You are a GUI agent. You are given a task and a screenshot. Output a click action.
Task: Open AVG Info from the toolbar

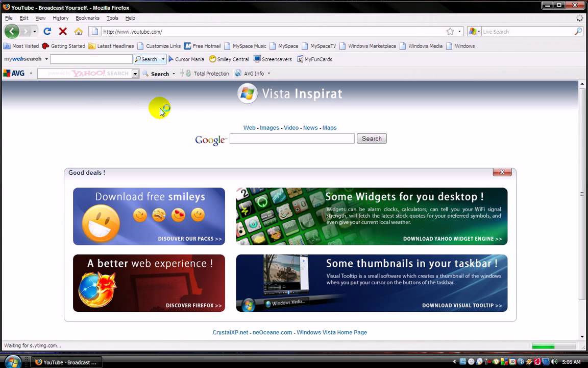pyautogui.click(x=250, y=74)
